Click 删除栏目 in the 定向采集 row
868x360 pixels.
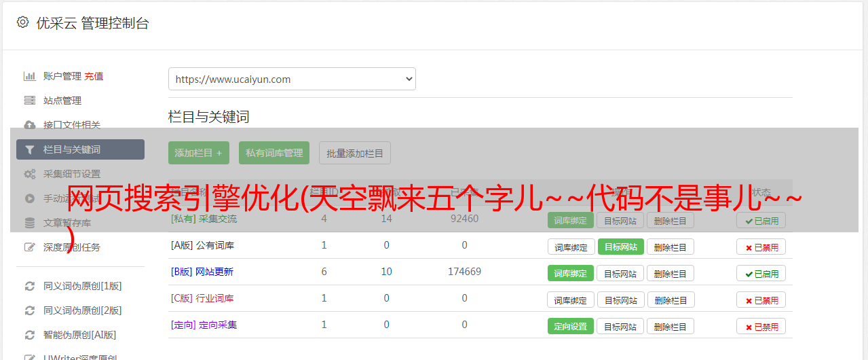671,326
